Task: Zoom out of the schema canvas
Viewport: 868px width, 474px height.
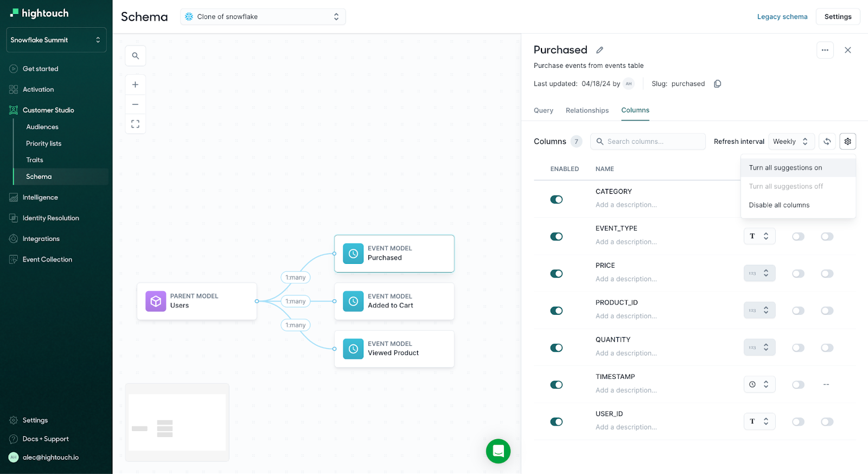Action: [135, 104]
